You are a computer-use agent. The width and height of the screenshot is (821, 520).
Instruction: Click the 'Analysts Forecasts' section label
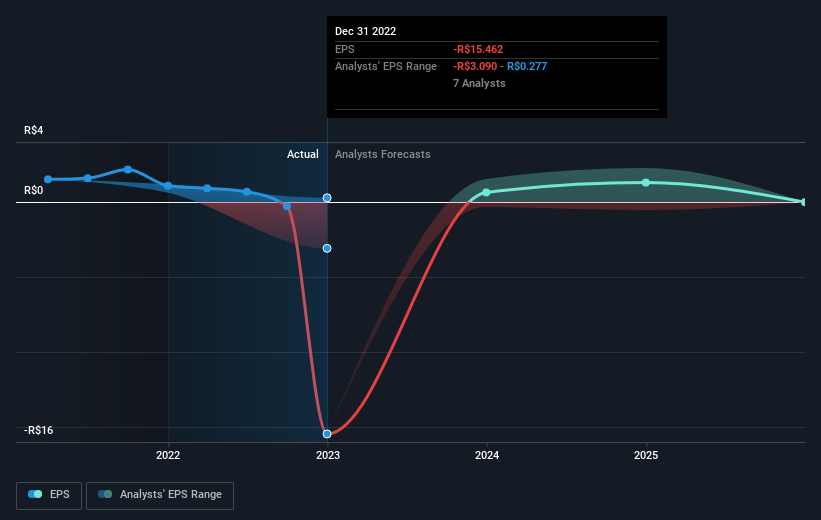pos(383,154)
